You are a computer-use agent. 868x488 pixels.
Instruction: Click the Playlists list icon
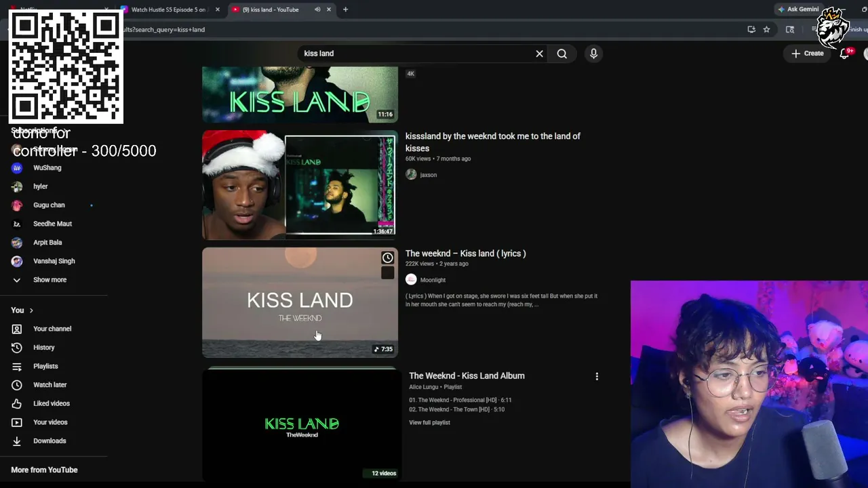click(x=17, y=367)
